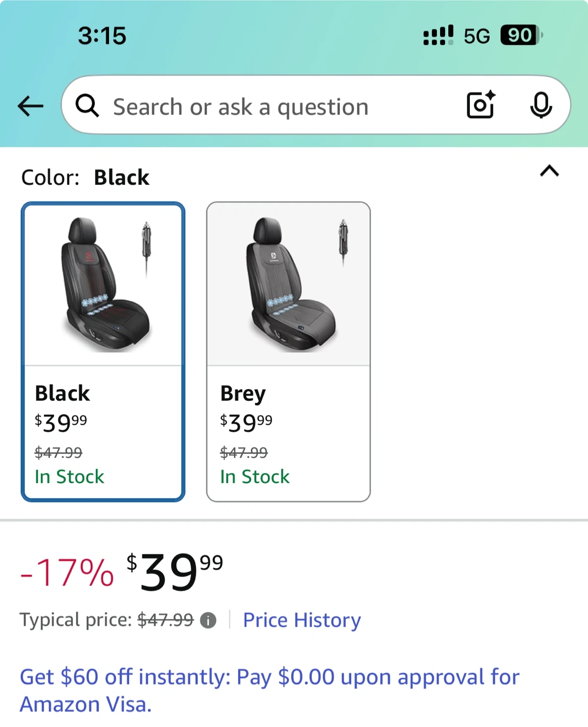Tap the cellular signal strength icon
The height and width of the screenshot is (727, 588).
coord(438,36)
